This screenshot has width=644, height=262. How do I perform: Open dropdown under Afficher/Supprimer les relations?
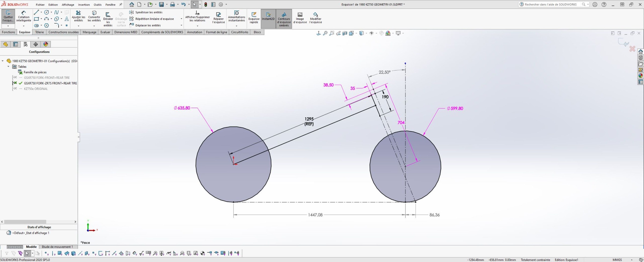pyautogui.click(x=197, y=26)
